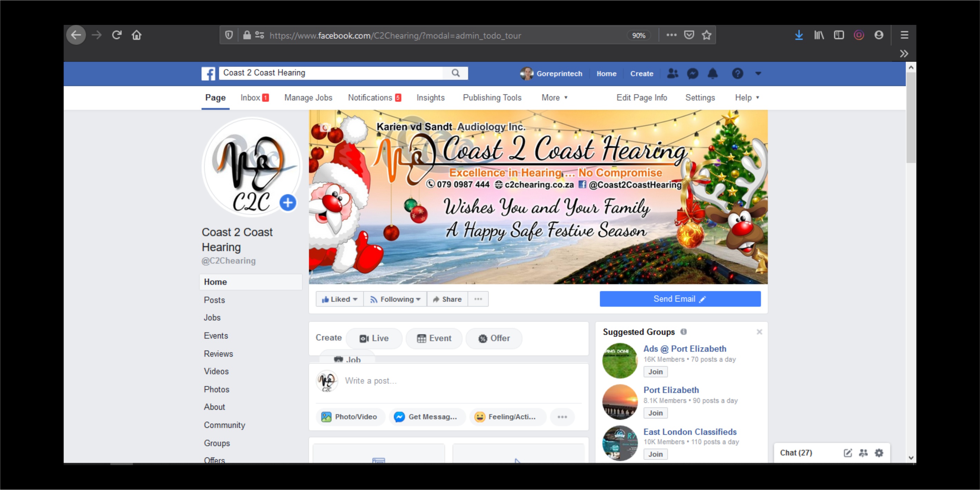This screenshot has width=980, height=490.
Task: Click the notifications bell icon
Action: (713, 73)
